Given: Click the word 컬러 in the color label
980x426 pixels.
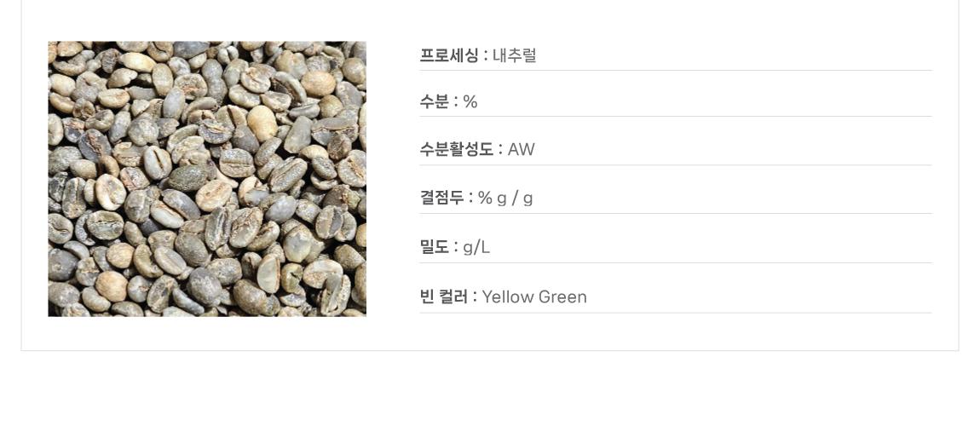Looking at the screenshot, I should pos(453,296).
